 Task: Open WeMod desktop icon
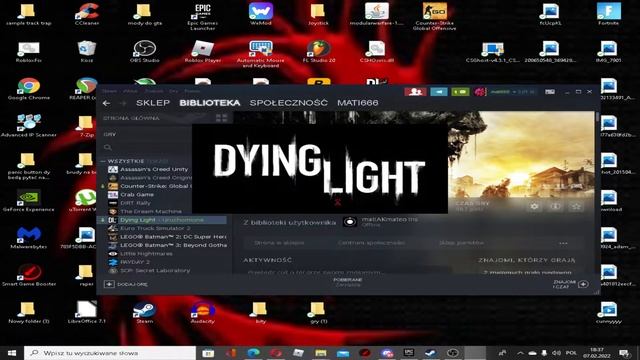[x=261, y=15]
